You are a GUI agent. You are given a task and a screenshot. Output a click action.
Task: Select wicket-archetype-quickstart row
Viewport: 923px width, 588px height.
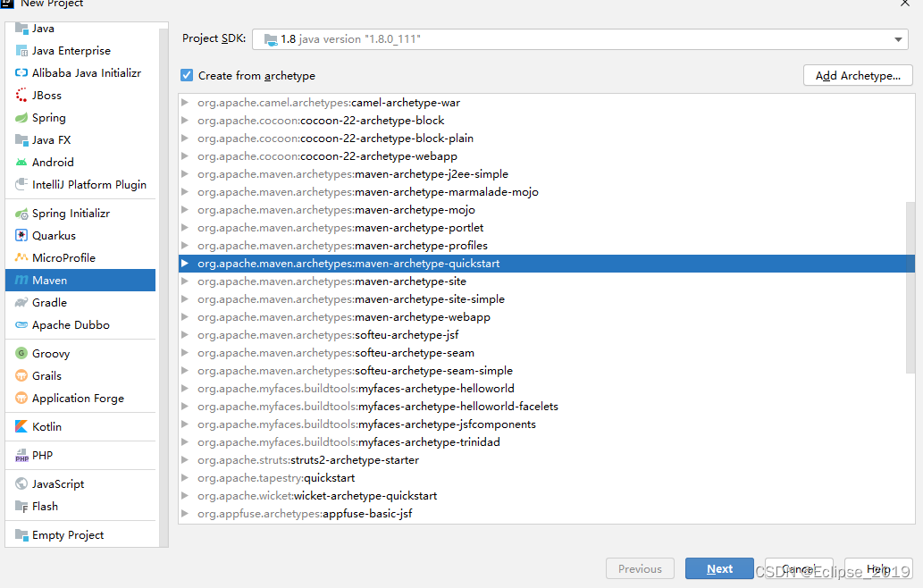[546, 496]
